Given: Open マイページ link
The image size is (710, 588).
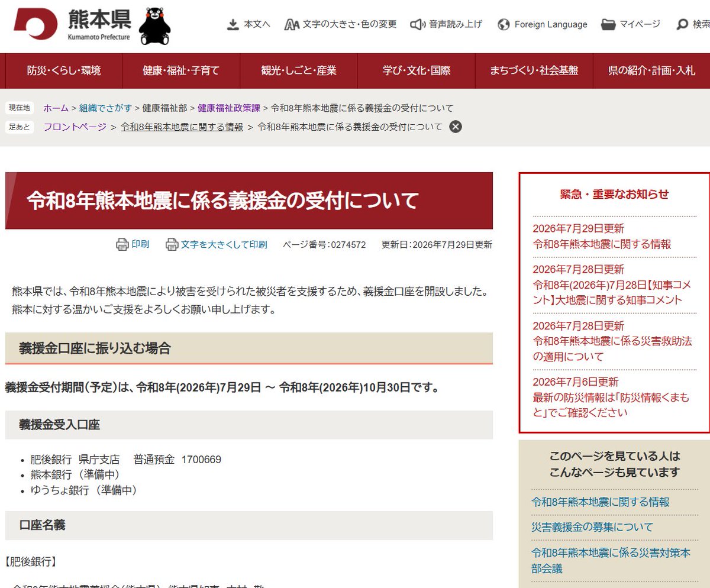Looking at the screenshot, I should point(640,24).
